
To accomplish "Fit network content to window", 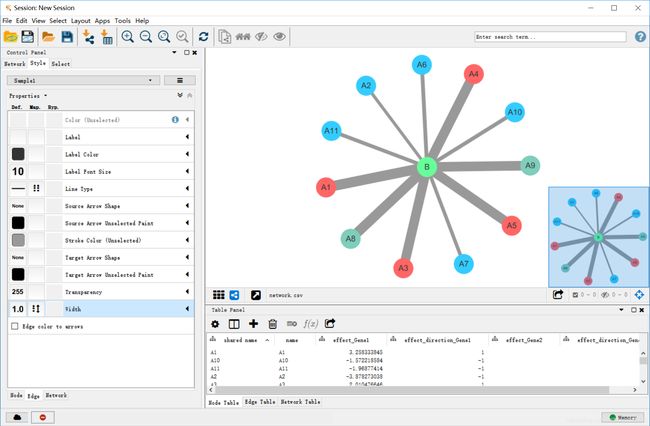I will tap(164, 36).
